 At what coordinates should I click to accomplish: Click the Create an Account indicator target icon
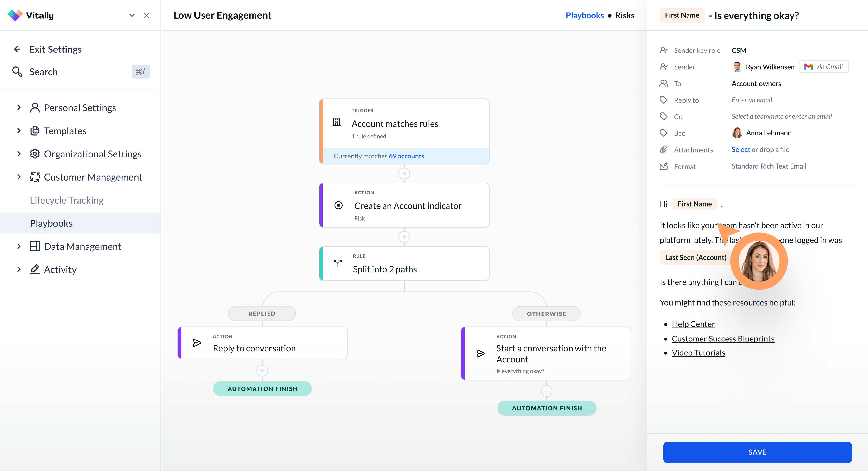pos(338,205)
